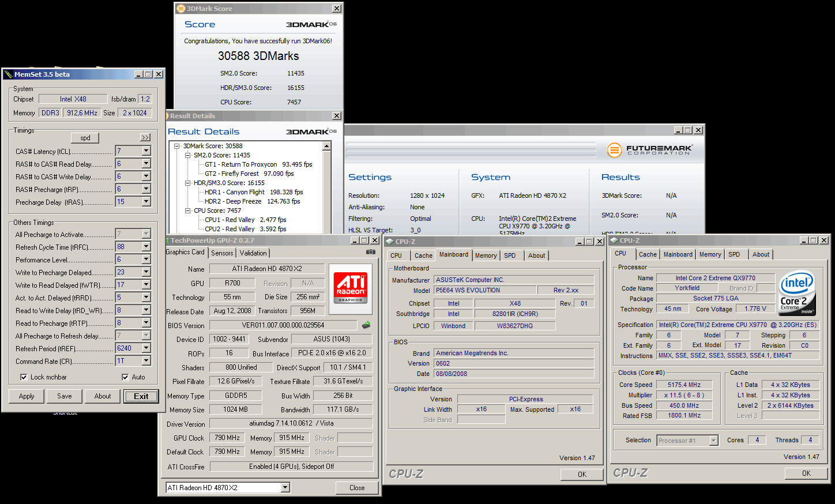Switch to the Validation tab in GPU-Z
The width and height of the screenshot is (835, 504).
253,253
